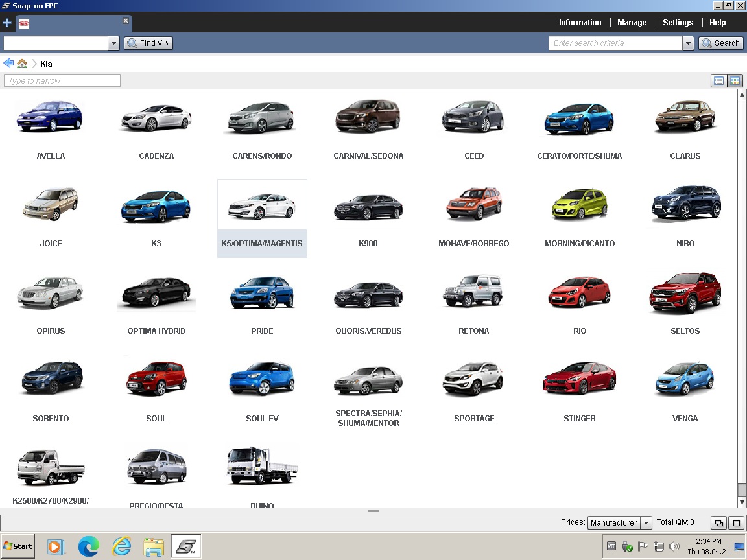The image size is (747, 560).
Task: Launch Microsoft Edge from the taskbar
Action: [89, 546]
